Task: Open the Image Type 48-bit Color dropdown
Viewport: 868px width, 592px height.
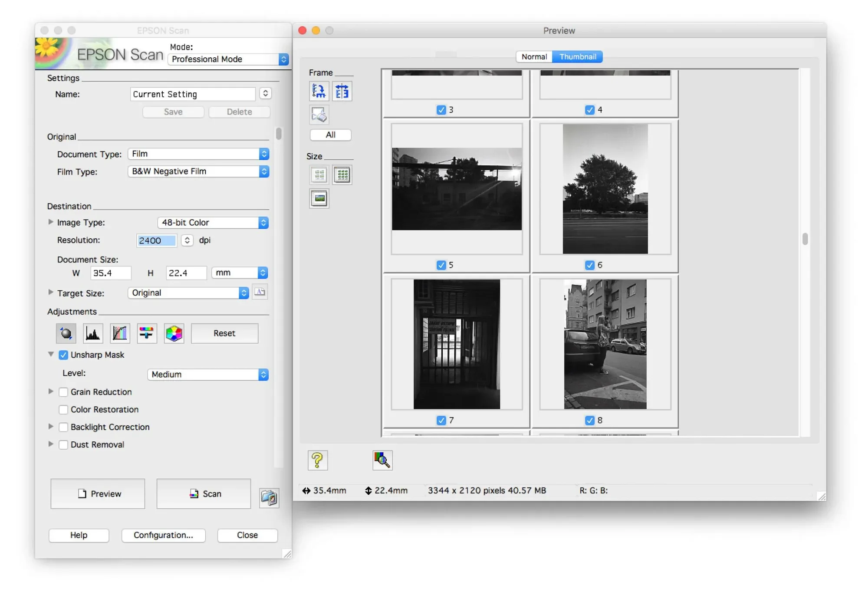Action: tap(213, 223)
